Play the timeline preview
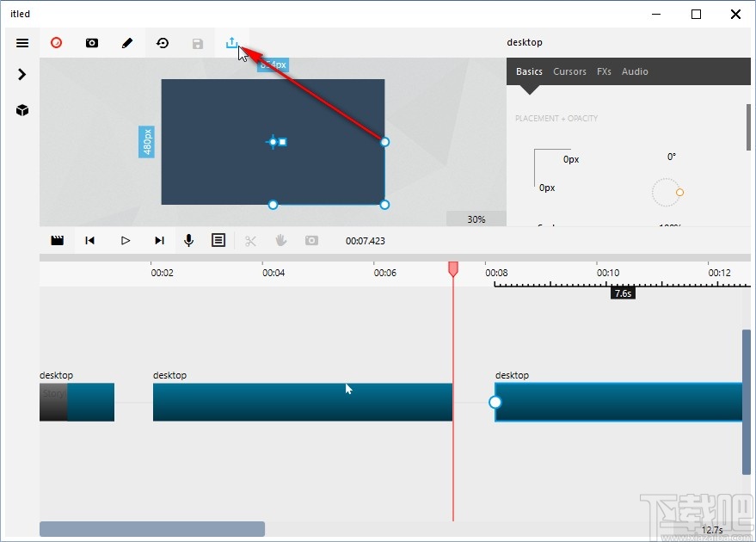This screenshot has width=756, height=542. 126,240
